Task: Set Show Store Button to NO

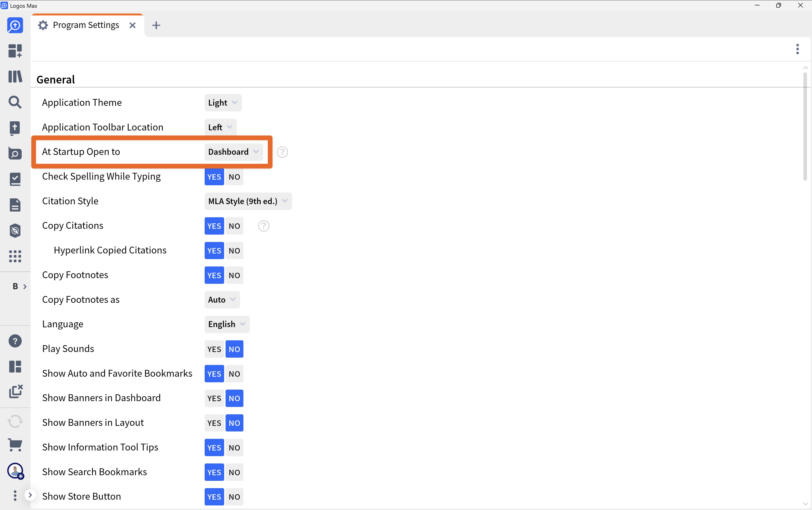Action: coord(234,497)
